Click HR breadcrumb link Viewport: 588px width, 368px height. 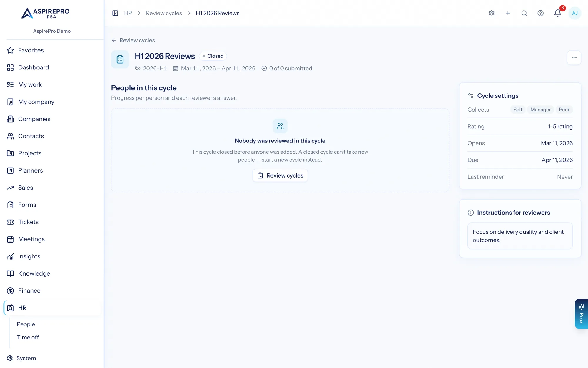point(128,13)
